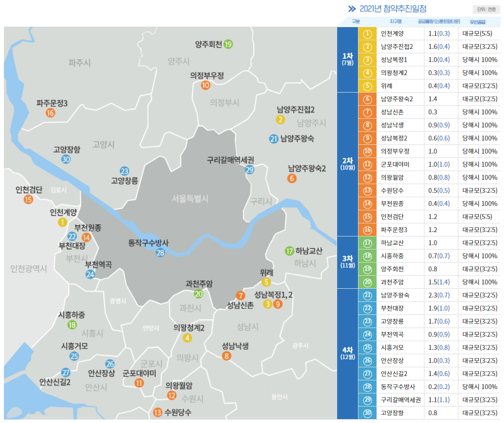
Task: Click map marker 23 above 고양창릉
Action: [124, 171]
